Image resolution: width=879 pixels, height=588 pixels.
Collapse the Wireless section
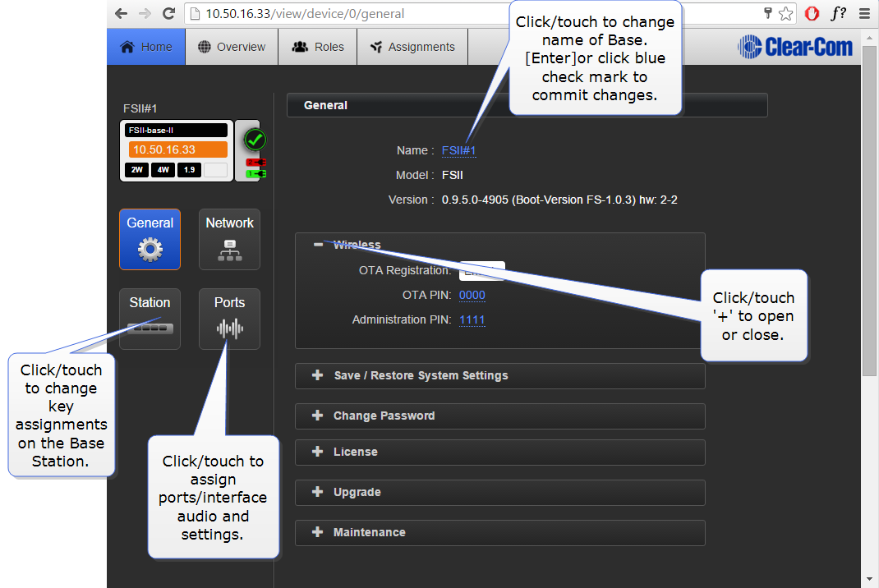[x=319, y=245]
